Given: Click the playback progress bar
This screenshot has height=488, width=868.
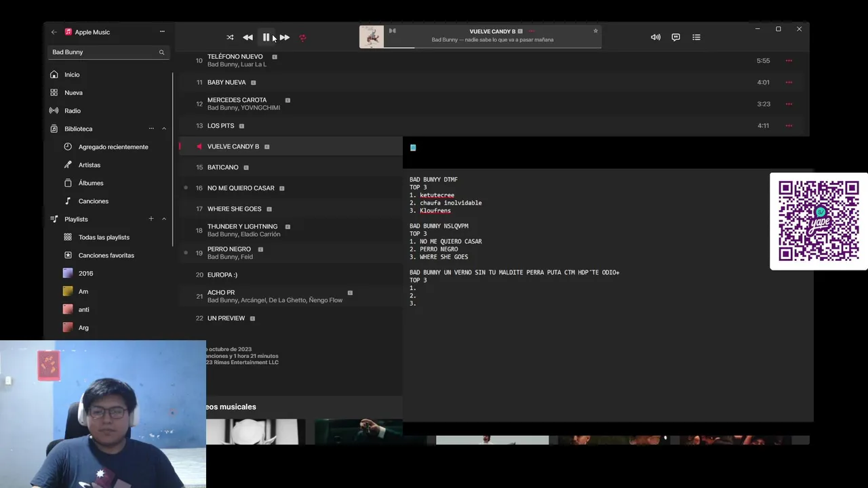Looking at the screenshot, I should [492, 47].
